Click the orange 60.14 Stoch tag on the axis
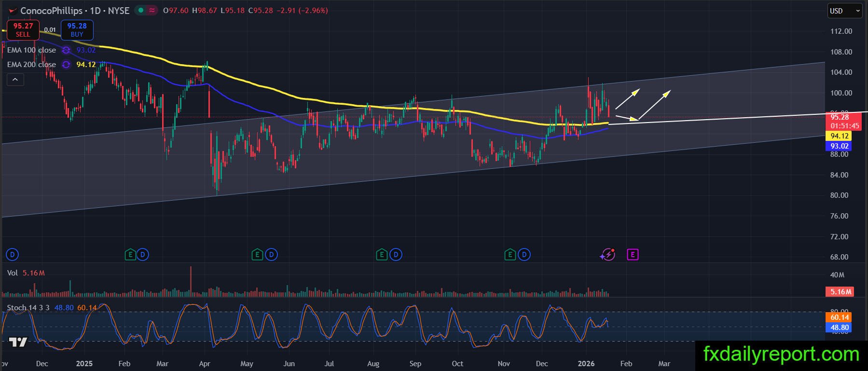Image resolution: width=868 pixels, height=371 pixels. coord(840,317)
